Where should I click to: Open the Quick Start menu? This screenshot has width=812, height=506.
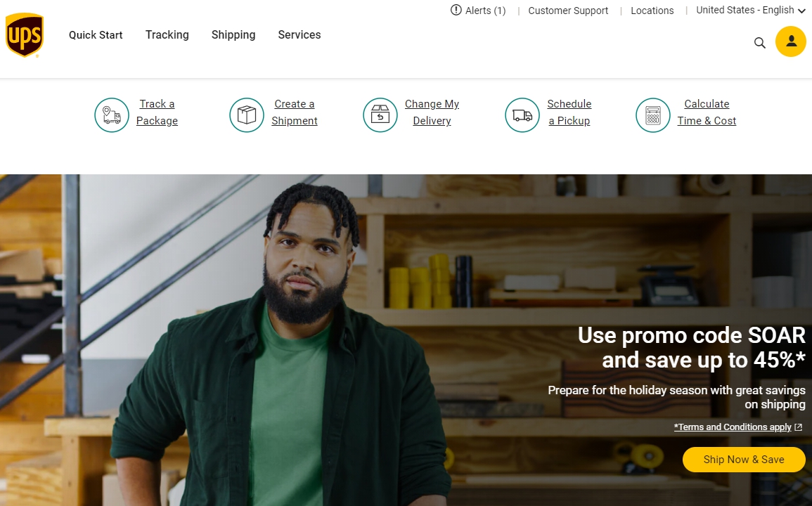[x=96, y=34]
